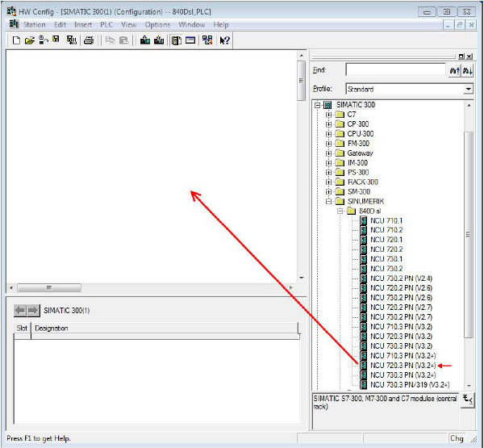484x448 pixels.
Task: Collapse the SIMATIC 300 root node
Action: coord(317,106)
